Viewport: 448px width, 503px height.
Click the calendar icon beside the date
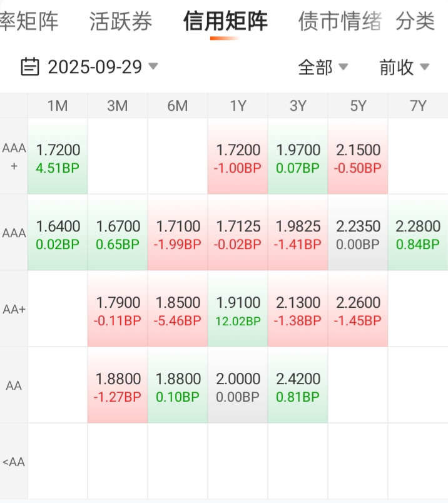click(x=30, y=66)
